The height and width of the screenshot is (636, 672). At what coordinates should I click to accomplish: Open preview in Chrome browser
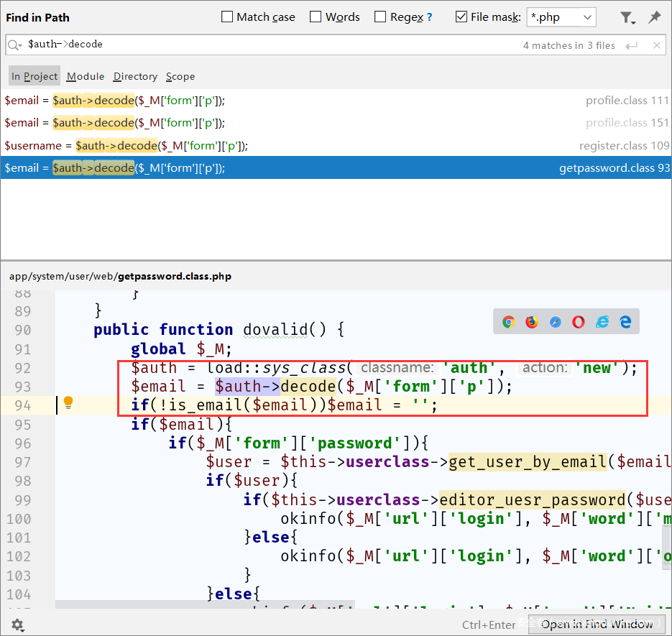coord(508,322)
